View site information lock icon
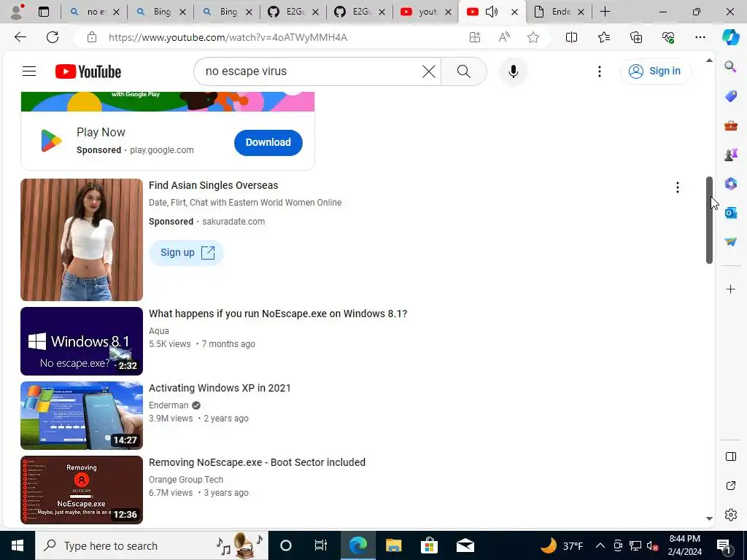 [92, 37]
